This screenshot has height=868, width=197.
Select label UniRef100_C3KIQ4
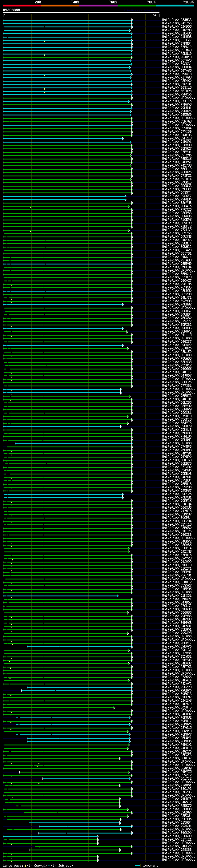click(x=177, y=504)
